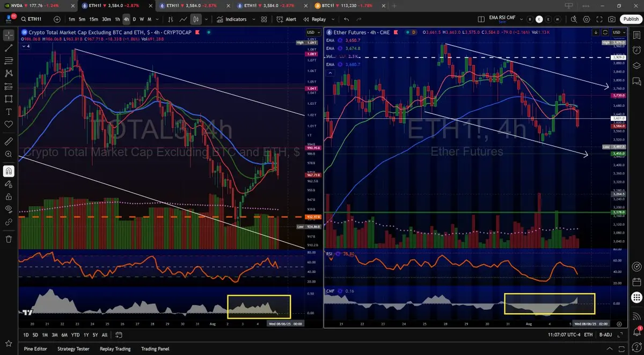Select the crosshair cursor tool
Viewport: 644px width, 355px height.
9,36
